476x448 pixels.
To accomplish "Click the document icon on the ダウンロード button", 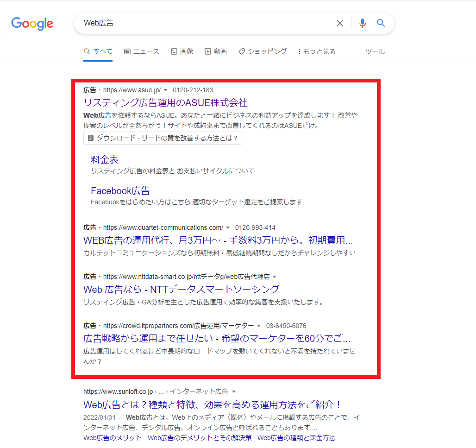I will point(90,138).
